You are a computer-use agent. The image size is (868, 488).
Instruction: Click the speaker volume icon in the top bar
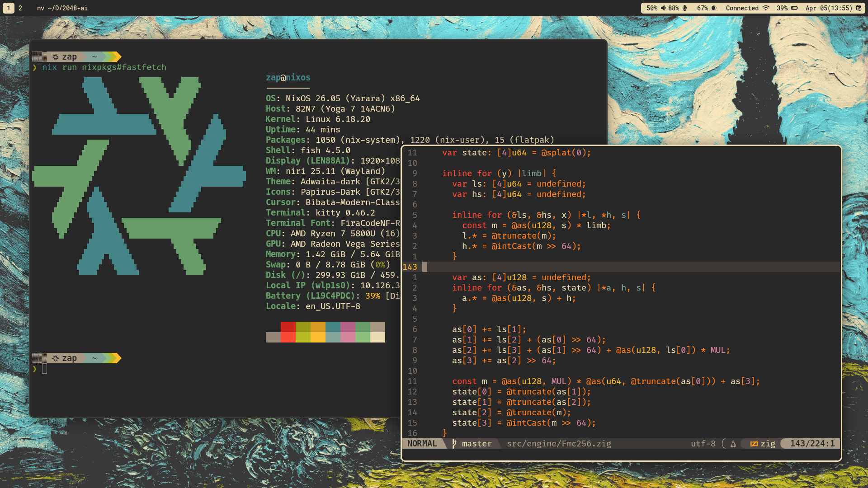[663, 8]
